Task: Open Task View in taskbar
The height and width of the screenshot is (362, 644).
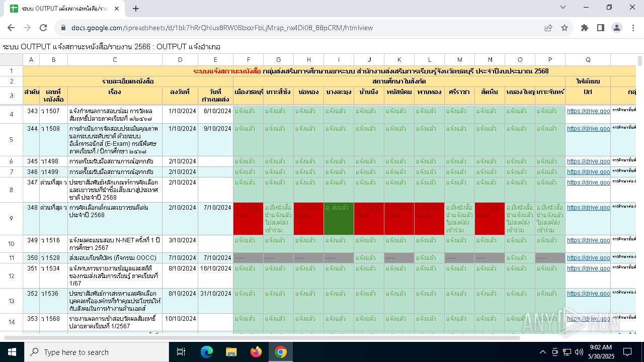Action: pos(181,352)
